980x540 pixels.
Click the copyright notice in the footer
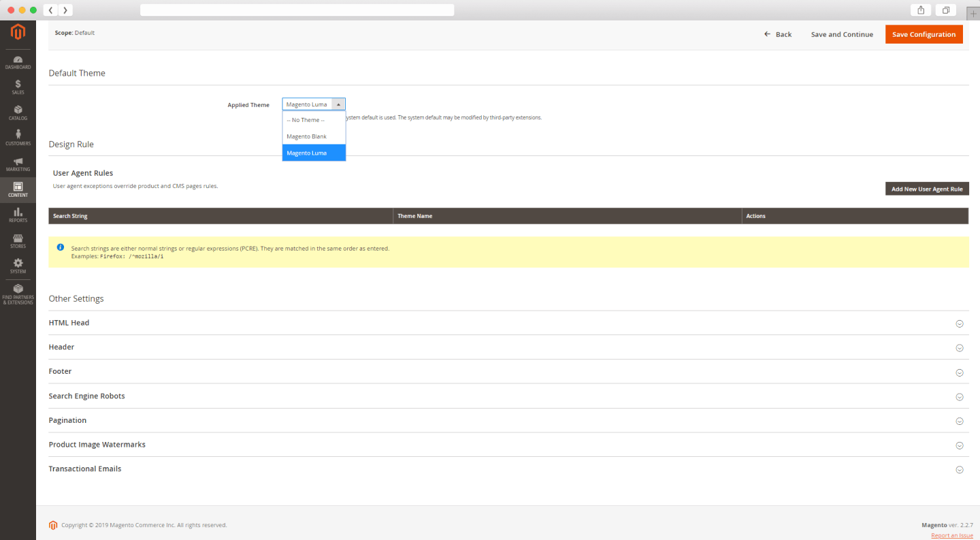point(144,525)
